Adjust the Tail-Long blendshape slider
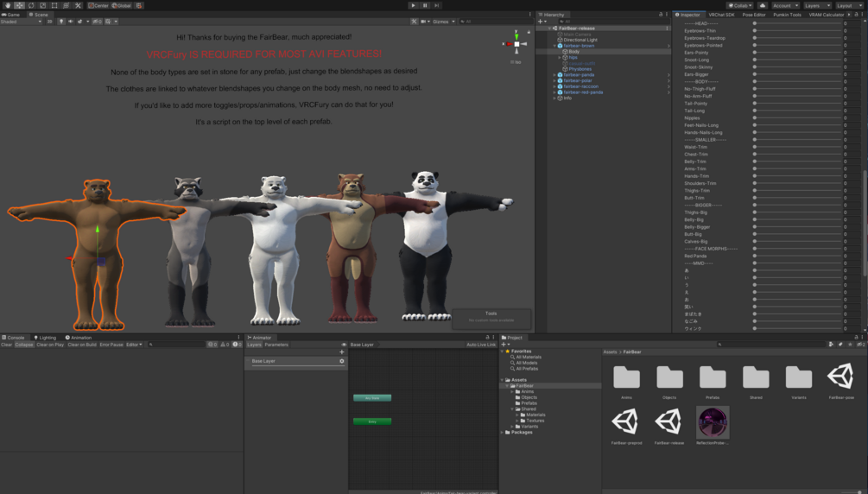868x494 pixels. 797,111
